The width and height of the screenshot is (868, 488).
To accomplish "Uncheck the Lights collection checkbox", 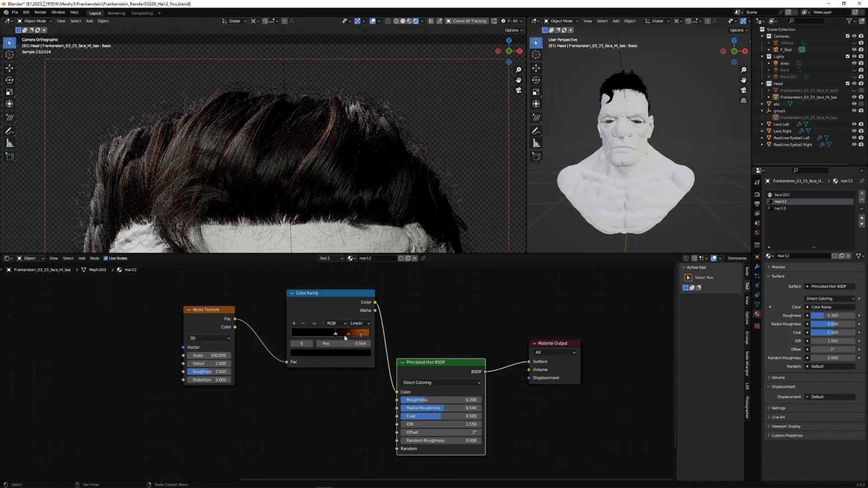I will tap(847, 56).
